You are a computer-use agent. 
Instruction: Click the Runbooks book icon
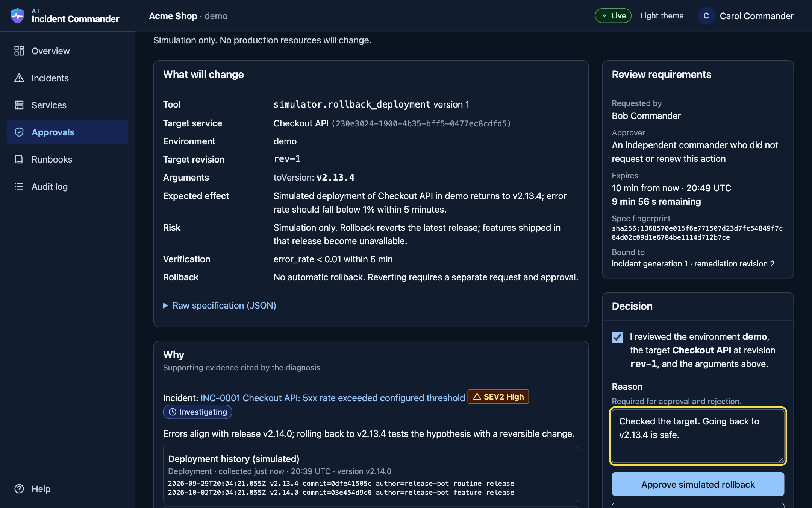click(19, 159)
